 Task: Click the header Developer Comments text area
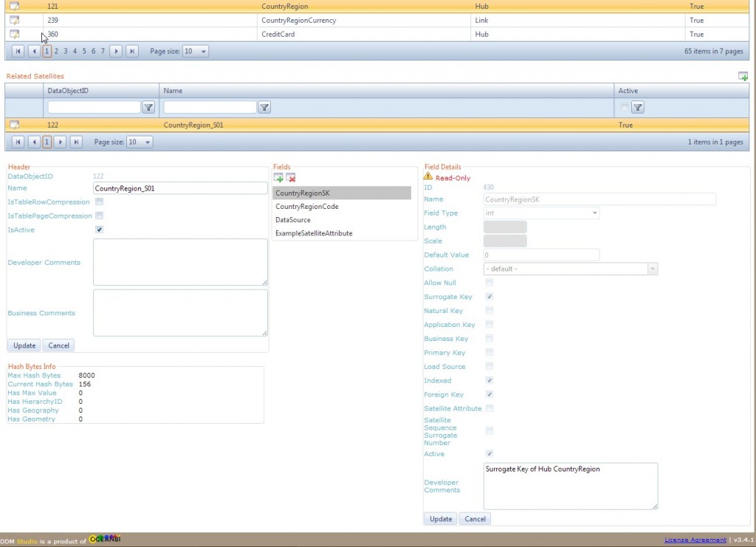(x=180, y=262)
